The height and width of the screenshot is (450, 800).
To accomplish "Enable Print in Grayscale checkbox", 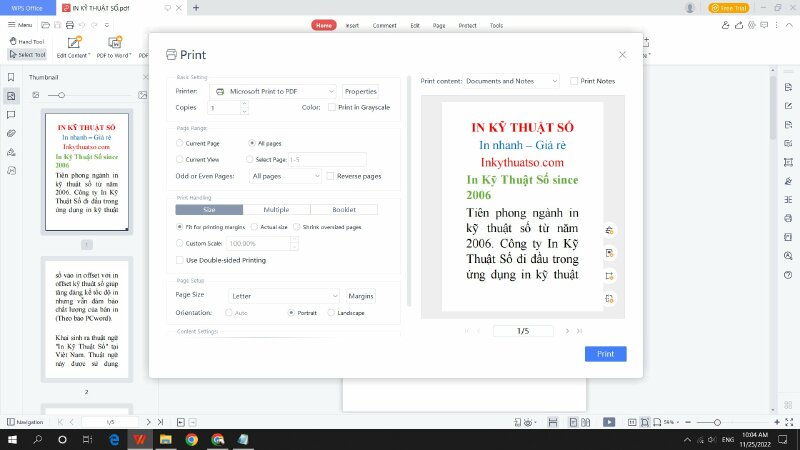I will click(332, 107).
